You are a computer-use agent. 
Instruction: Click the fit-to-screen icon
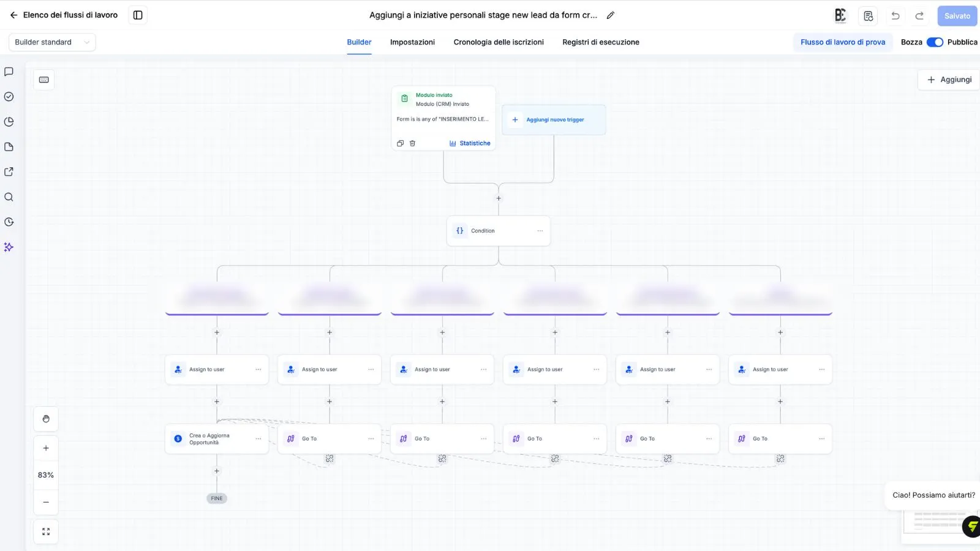pos(46,531)
